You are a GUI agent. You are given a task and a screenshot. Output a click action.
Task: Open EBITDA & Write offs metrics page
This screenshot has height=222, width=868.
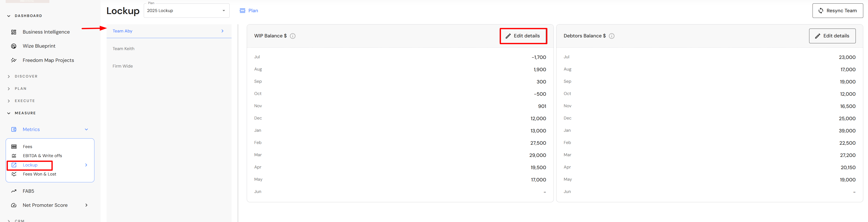pyautogui.click(x=42, y=156)
